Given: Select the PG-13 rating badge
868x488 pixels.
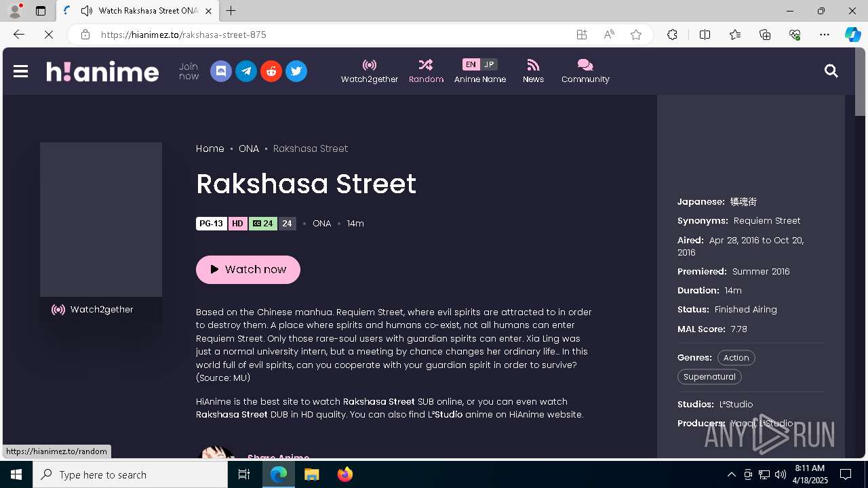Looking at the screenshot, I should pos(212,224).
